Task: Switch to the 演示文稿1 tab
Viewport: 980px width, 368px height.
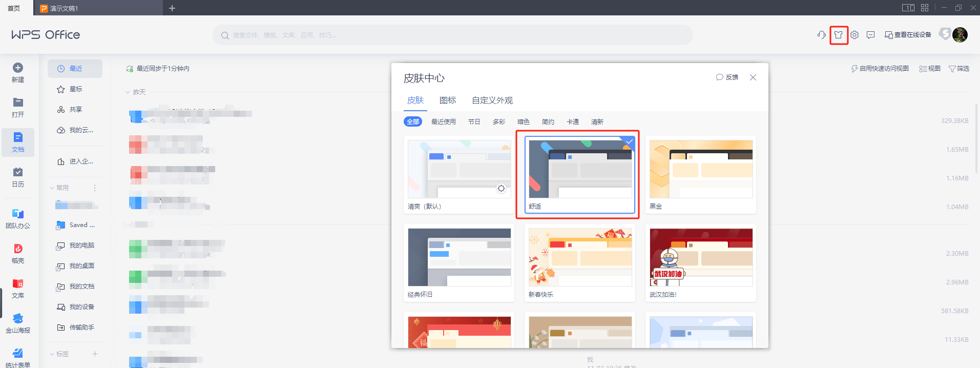Action: click(x=97, y=8)
